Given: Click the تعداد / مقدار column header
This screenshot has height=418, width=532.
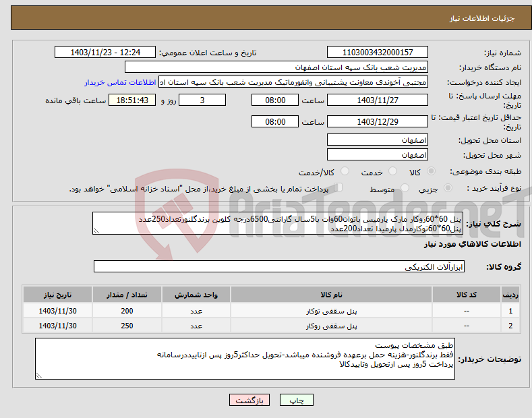Looking at the screenshot, I should (127, 295).
